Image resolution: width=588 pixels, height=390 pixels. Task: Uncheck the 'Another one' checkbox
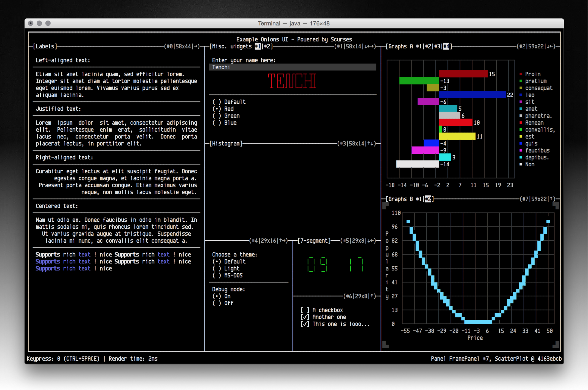(x=323, y=317)
